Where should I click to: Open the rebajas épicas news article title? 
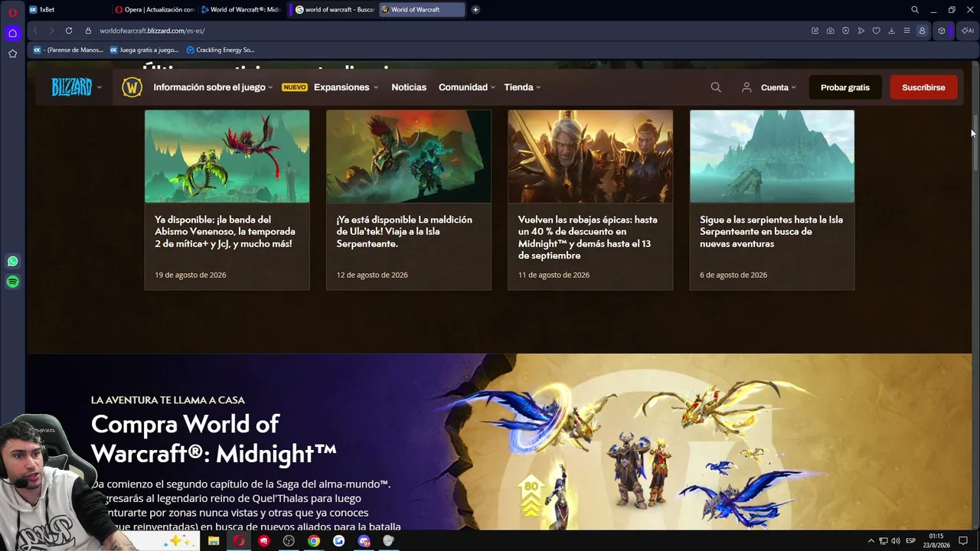point(588,237)
